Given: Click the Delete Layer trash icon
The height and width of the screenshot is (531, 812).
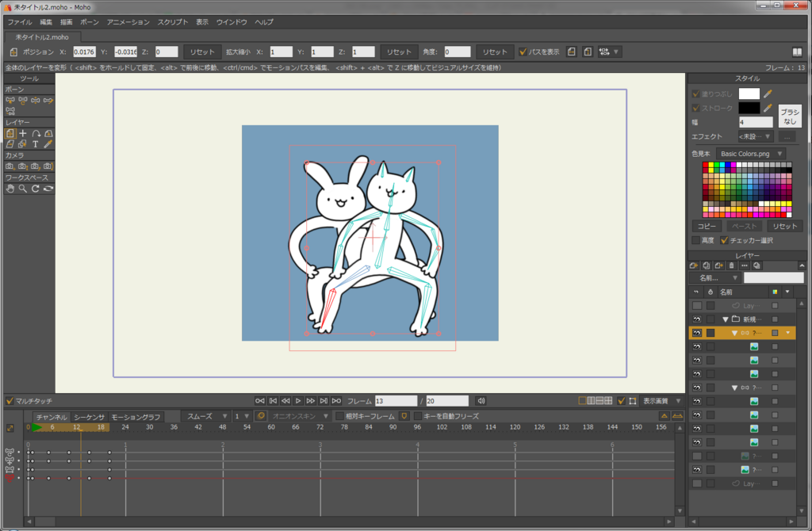Looking at the screenshot, I should coord(732,265).
